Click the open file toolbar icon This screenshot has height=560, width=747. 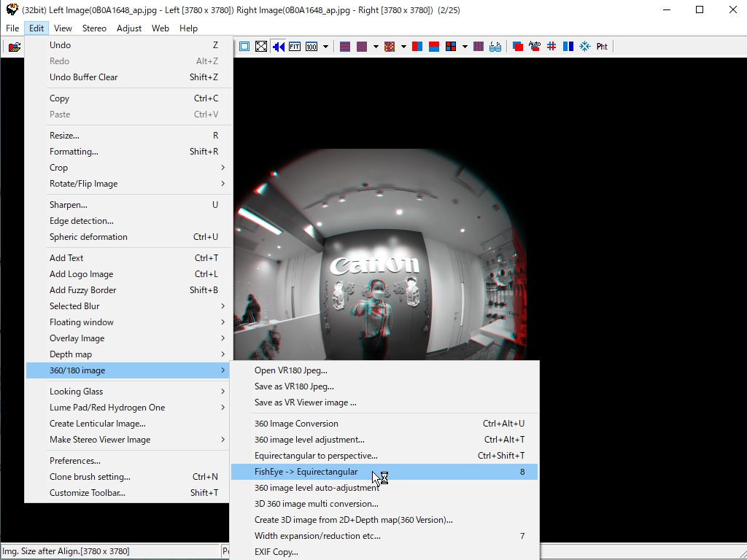[15, 47]
